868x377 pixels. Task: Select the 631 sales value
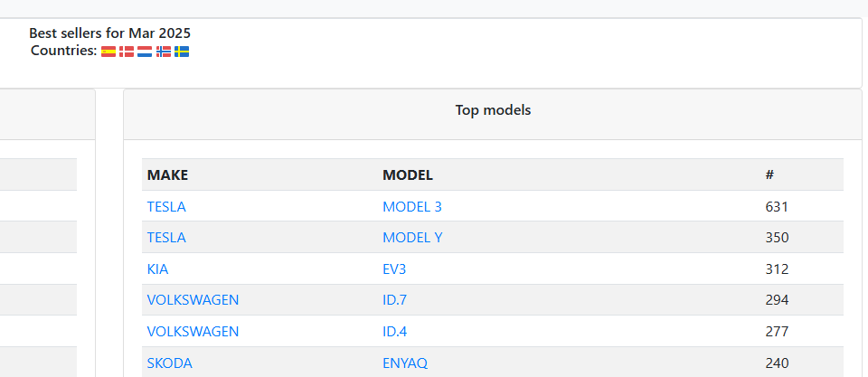click(777, 207)
